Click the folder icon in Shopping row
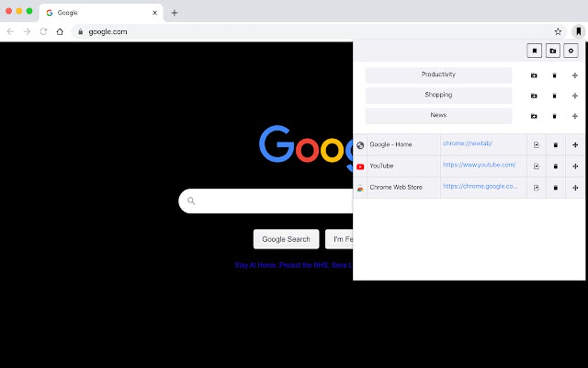The height and width of the screenshot is (368, 588). [534, 96]
